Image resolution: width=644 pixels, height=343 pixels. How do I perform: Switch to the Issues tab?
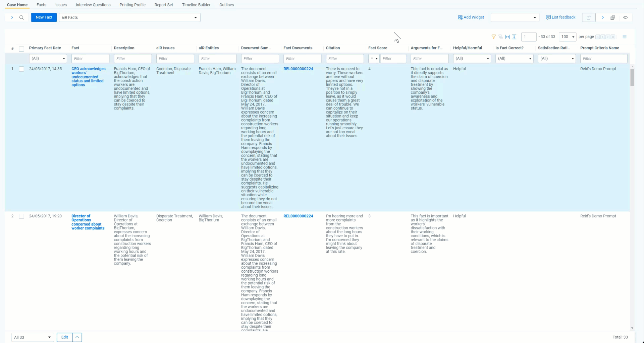pyautogui.click(x=61, y=5)
